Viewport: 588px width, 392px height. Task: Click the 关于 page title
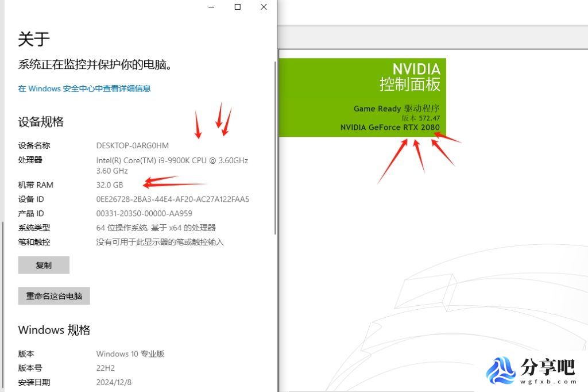[34, 39]
